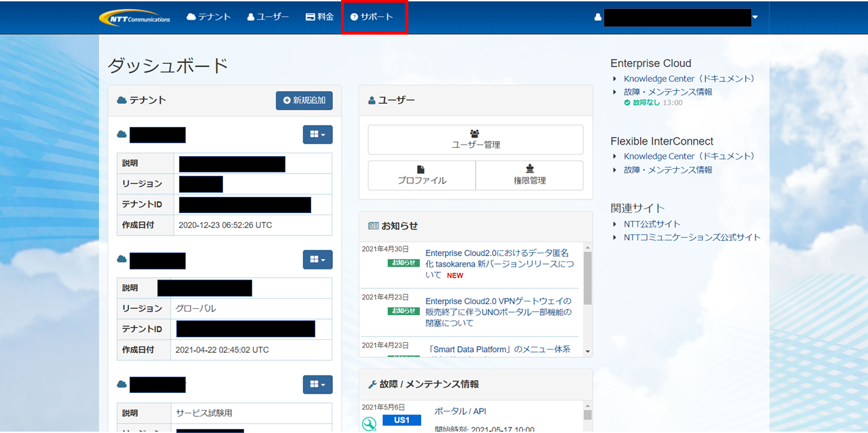Click グローバル region value
868x433 pixels.
pyautogui.click(x=196, y=308)
